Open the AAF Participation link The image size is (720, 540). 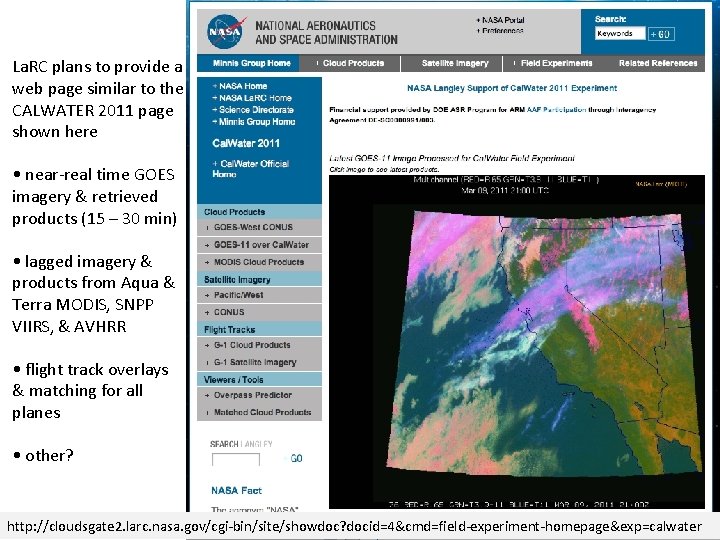[x=556, y=110]
